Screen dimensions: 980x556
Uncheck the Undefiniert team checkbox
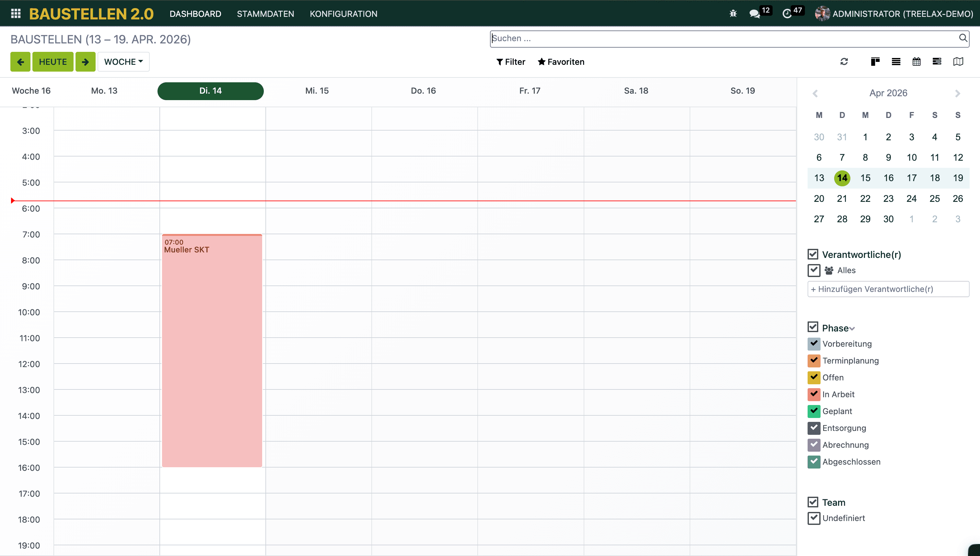813,518
